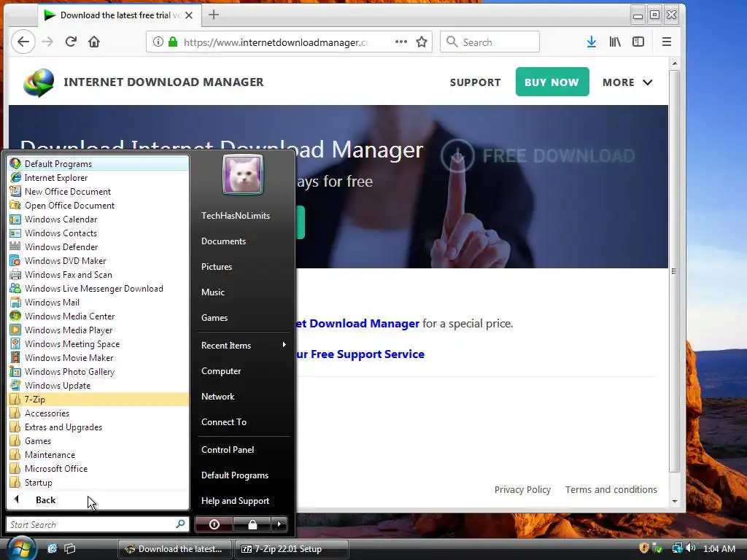
Task: Open a new tab with plus button
Action: coord(214,15)
